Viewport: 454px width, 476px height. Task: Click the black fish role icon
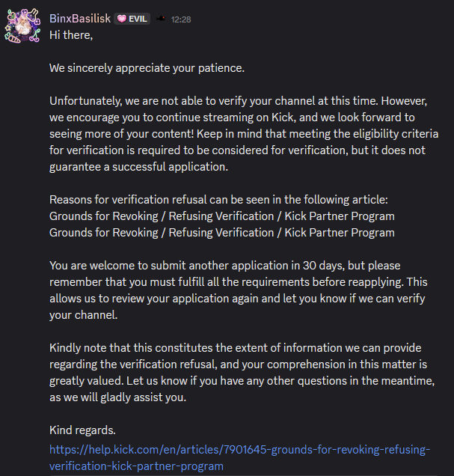(160, 19)
